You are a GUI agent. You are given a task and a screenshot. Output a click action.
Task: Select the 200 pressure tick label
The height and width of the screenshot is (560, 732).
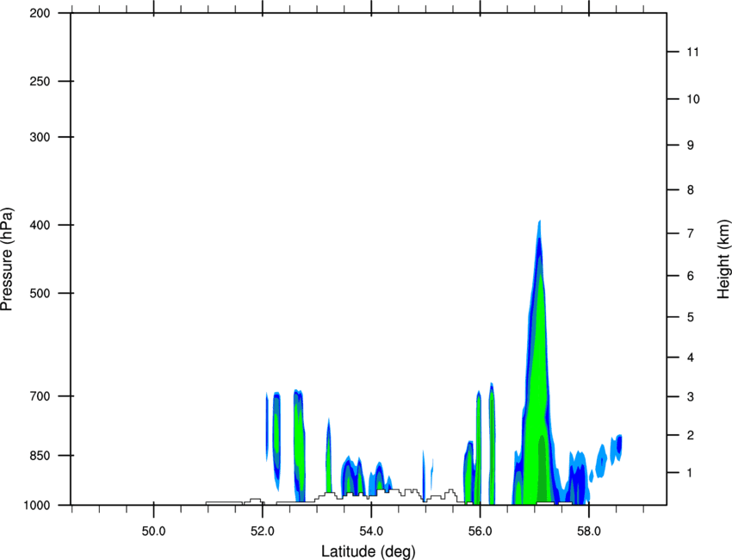click(40, 13)
